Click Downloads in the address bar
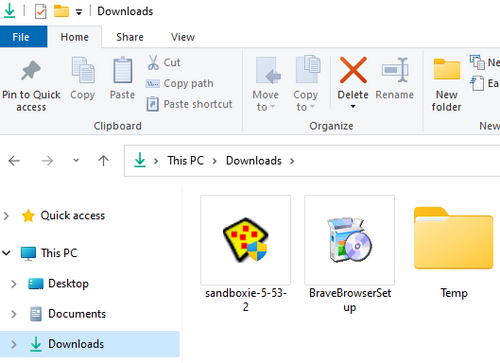Viewport: 500px width, 363px height. point(254,161)
